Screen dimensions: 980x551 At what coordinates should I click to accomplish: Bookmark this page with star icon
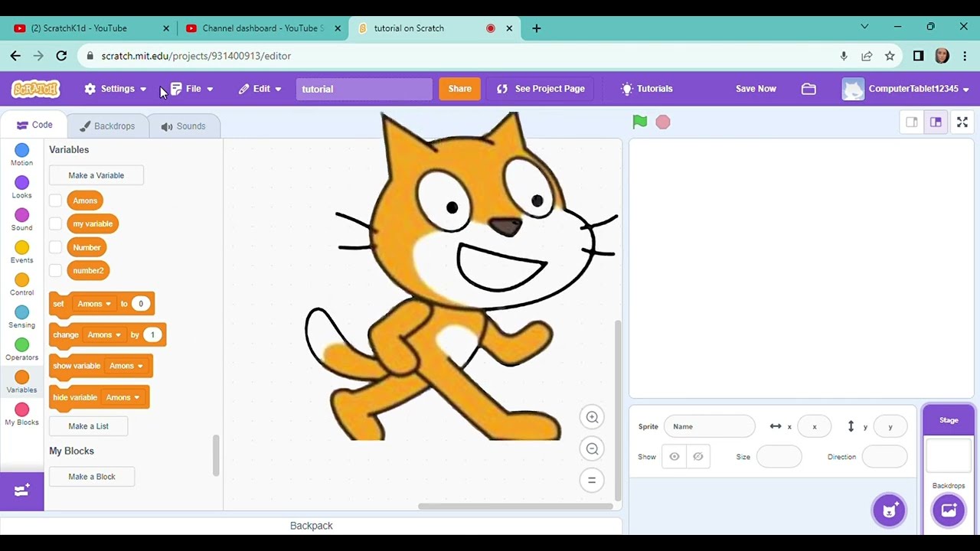pos(890,56)
